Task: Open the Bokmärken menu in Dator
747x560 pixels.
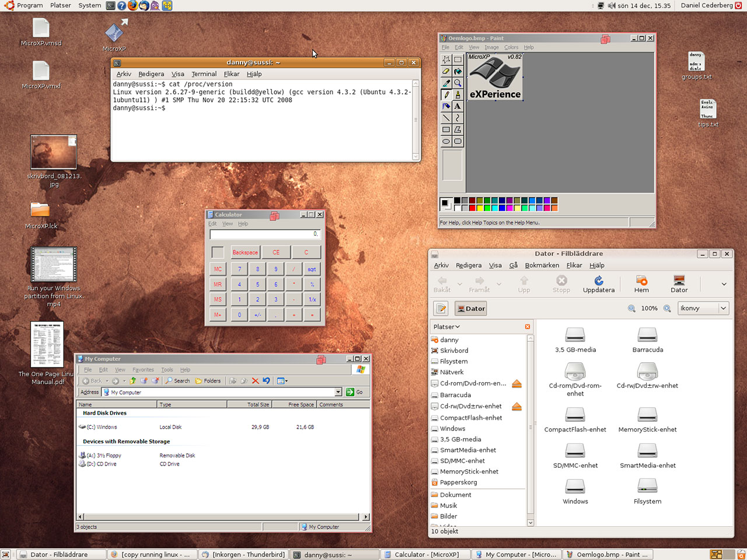Action: tap(542, 265)
